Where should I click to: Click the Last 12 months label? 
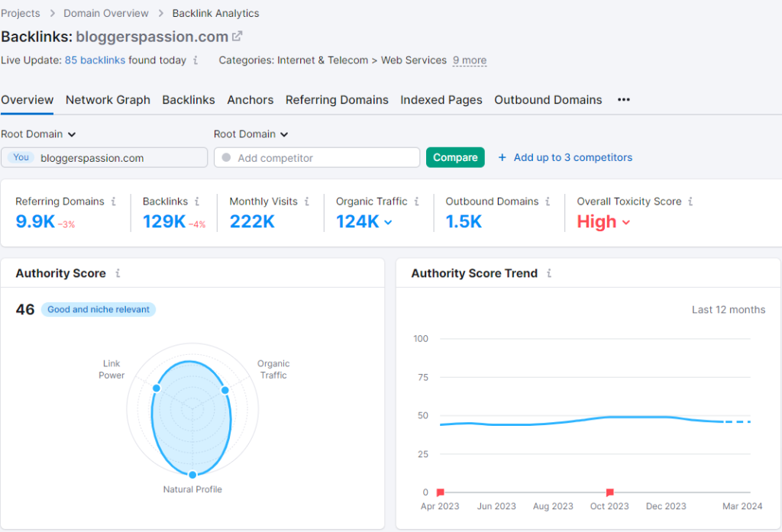click(x=728, y=310)
